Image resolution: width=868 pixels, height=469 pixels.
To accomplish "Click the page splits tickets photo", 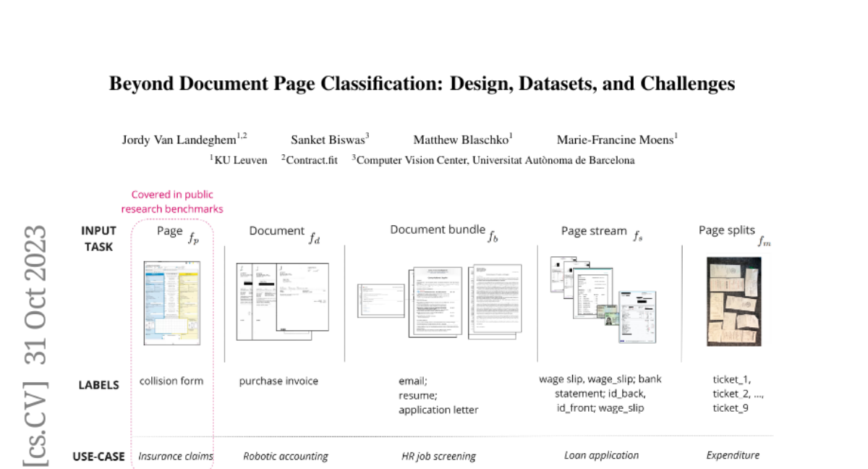I will [733, 301].
